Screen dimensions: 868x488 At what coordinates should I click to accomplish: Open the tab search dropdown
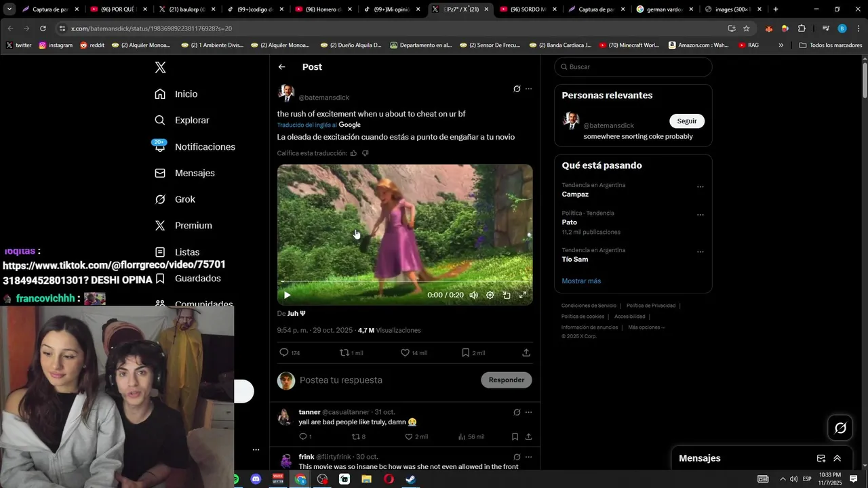(x=9, y=9)
